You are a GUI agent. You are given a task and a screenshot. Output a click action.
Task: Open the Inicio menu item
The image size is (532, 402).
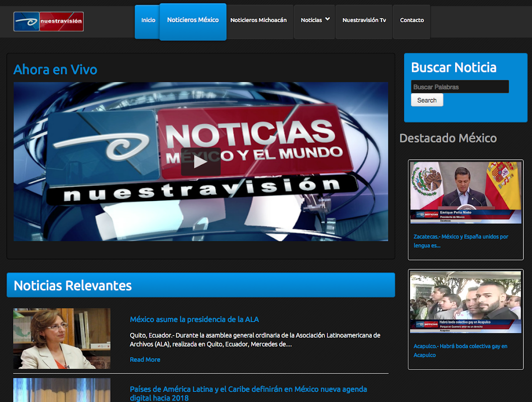click(148, 21)
